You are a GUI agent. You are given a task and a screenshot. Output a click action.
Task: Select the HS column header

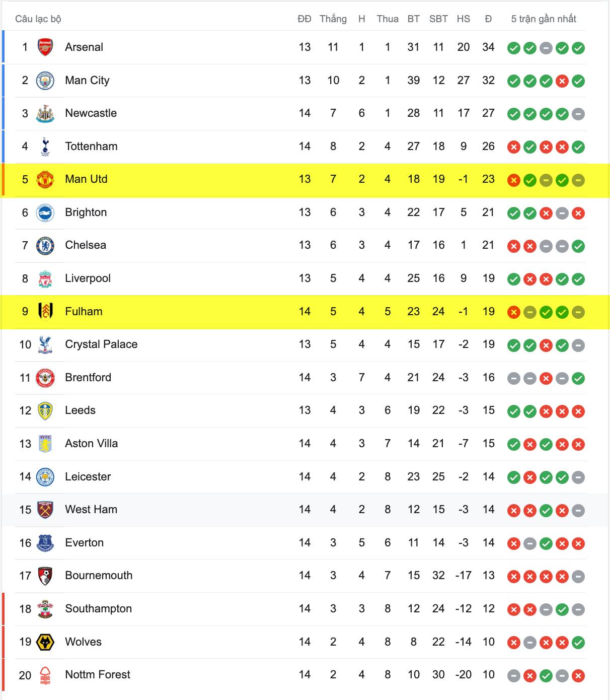click(x=464, y=19)
